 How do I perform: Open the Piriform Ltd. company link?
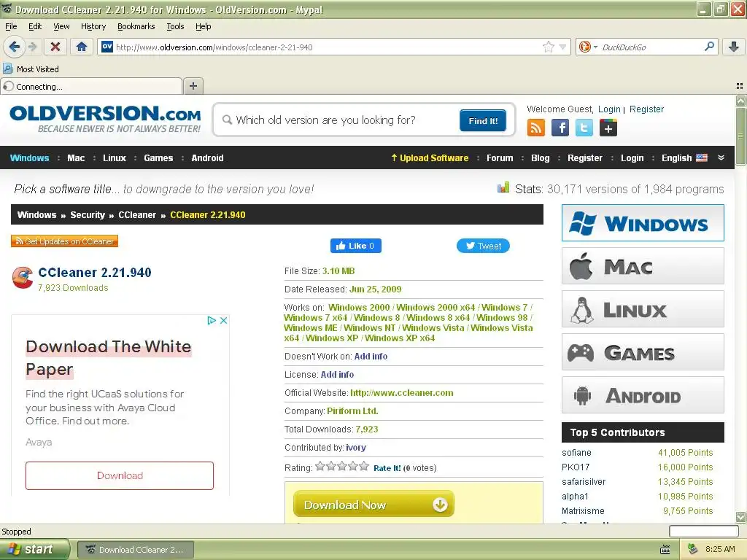352,411
